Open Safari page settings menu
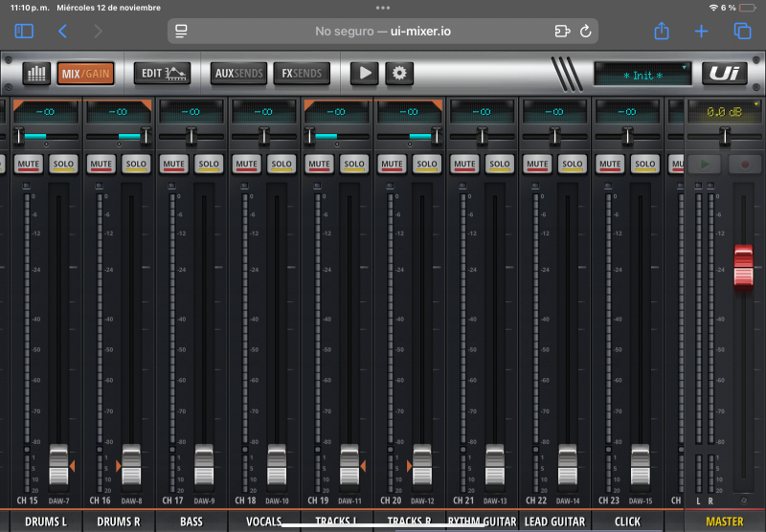 [181, 32]
